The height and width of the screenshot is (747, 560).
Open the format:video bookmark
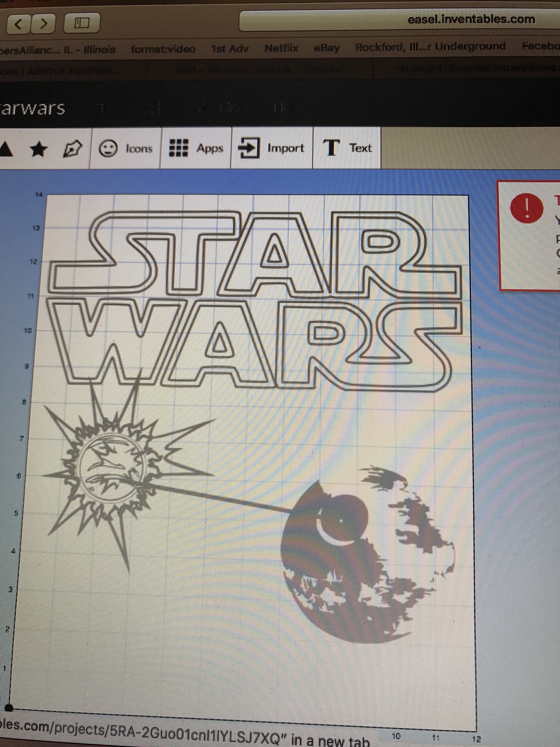(x=163, y=49)
